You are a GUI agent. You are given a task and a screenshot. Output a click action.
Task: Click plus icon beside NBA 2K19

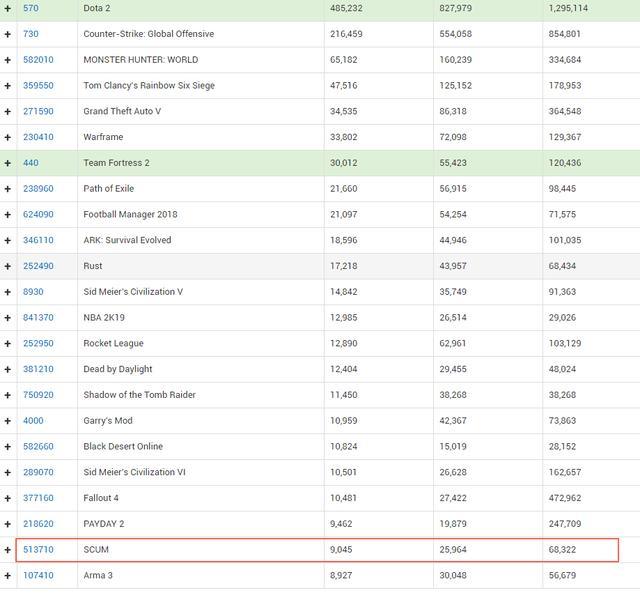[x=7, y=318]
